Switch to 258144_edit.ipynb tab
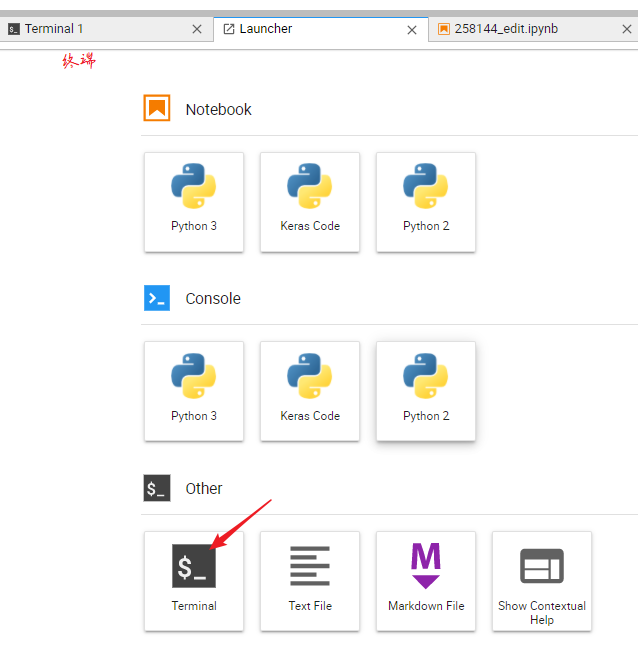Viewport: 638px width, 669px height. click(x=533, y=29)
